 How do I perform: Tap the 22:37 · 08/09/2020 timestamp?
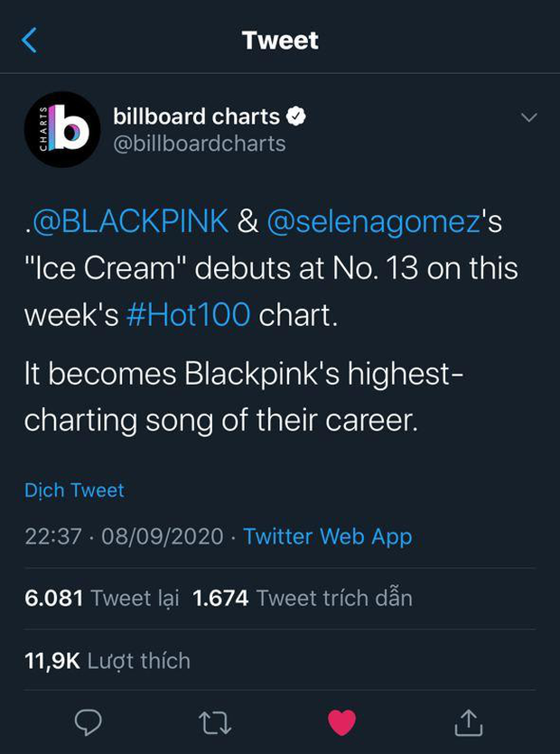tap(124, 536)
